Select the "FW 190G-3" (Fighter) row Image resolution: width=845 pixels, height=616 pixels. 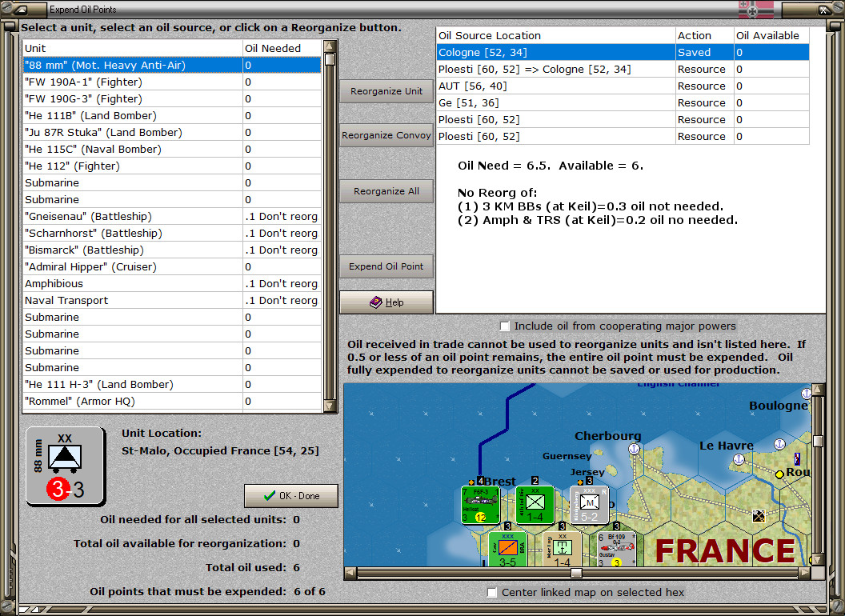[x=172, y=98]
